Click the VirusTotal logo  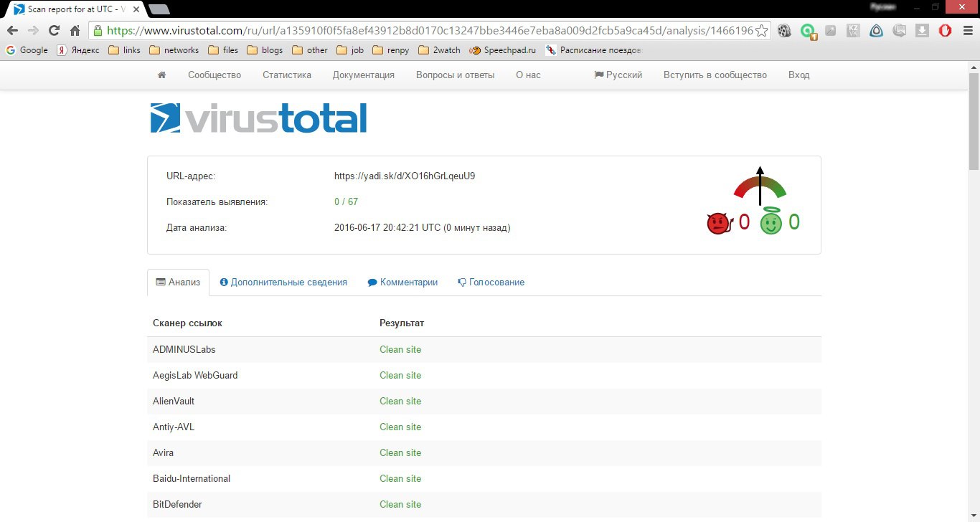coord(258,118)
